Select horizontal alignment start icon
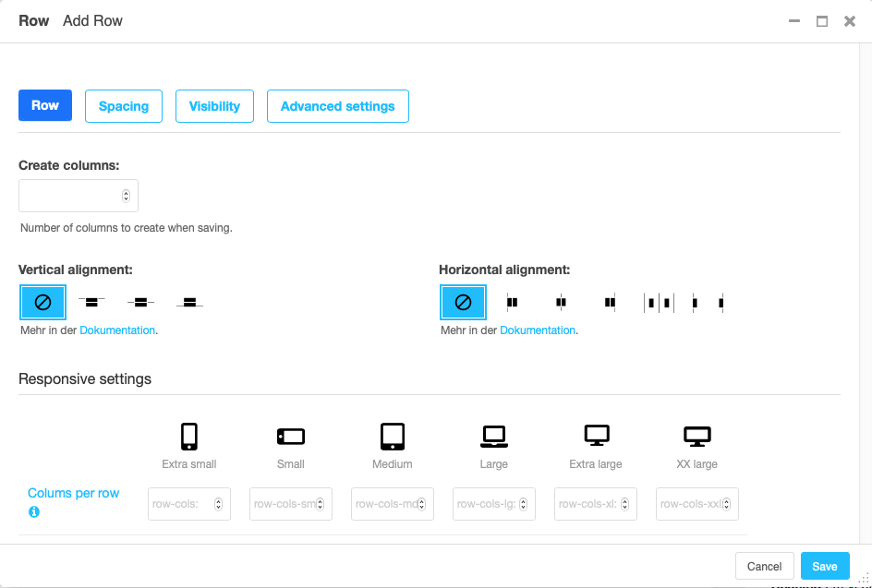Viewport: 872px width, 588px height. point(512,302)
